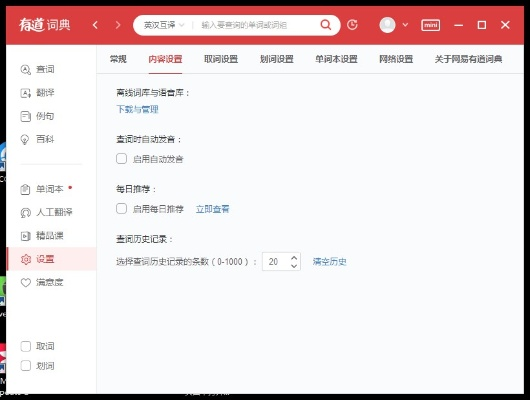Image resolution: width=530 pixels, height=400 pixels.
Task: Increase the history count with up arrow
Action: 294,258
